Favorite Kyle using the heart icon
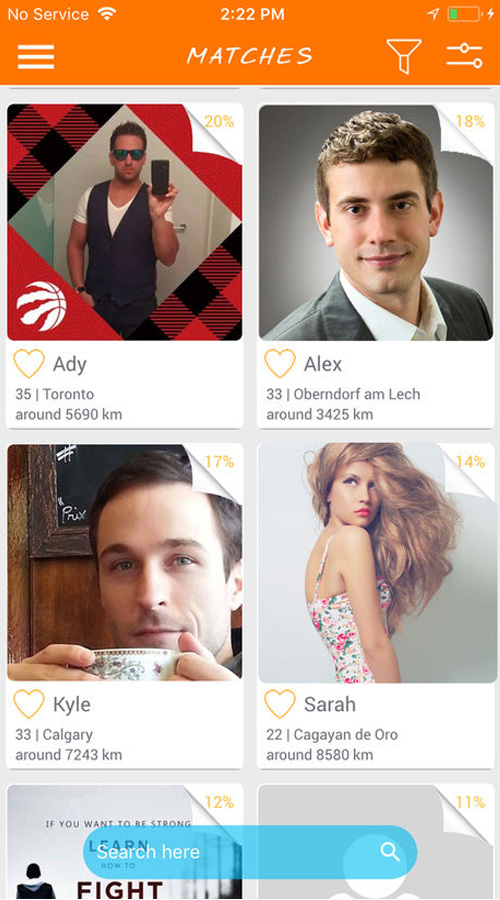500x900 pixels. pos(29,704)
